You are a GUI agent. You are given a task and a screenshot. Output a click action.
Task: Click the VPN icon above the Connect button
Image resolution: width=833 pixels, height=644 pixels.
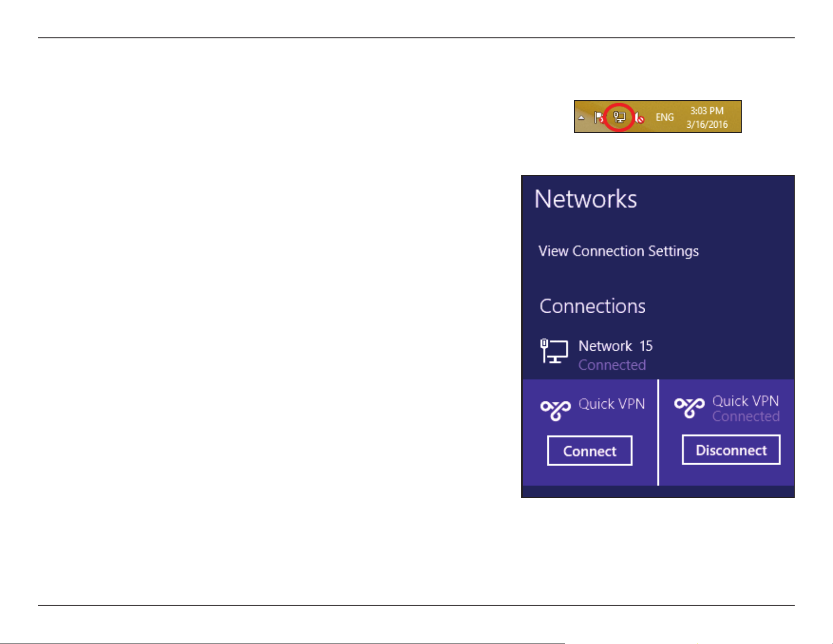tap(556, 409)
